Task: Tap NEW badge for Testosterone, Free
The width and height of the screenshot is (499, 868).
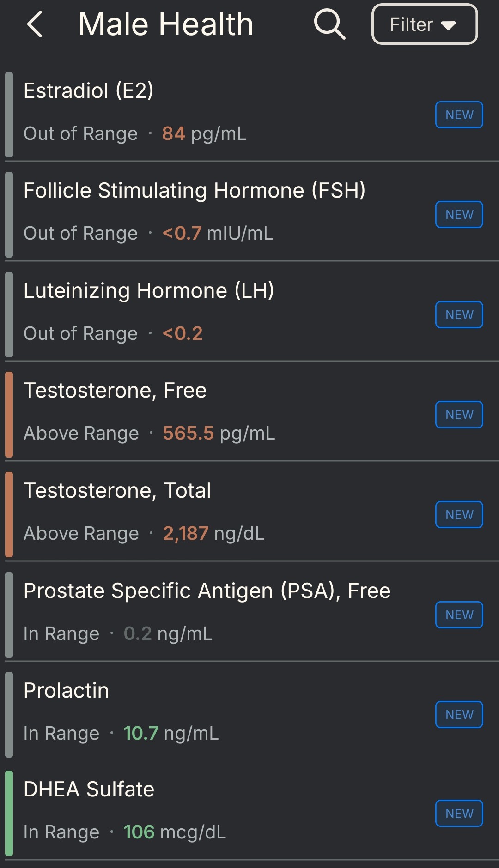Action: pyautogui.click(x=459, y=415)
